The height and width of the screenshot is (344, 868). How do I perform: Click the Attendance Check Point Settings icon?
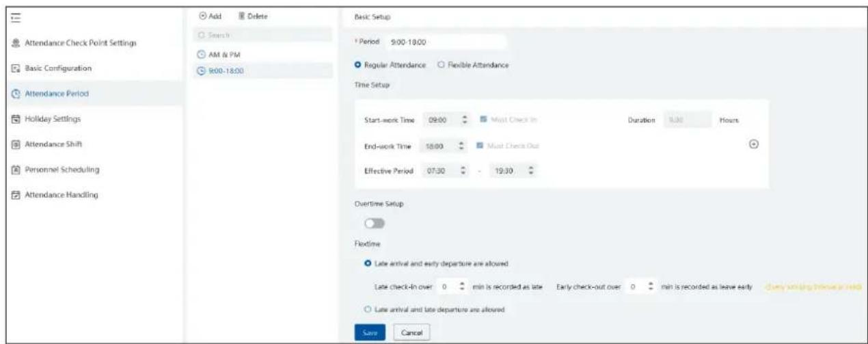click(x=16, y=44)
